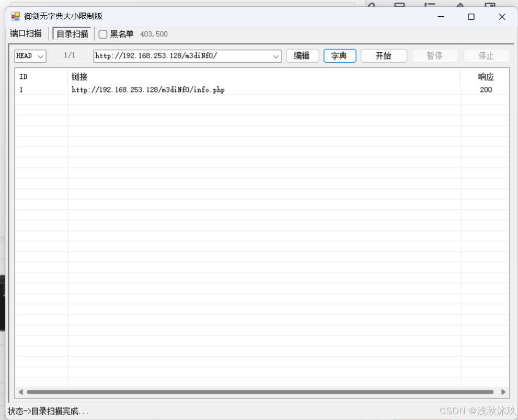Screen dimensions: 518x420
Task: Open the HEAD request method dropdown
Action: tap(30, 56)
